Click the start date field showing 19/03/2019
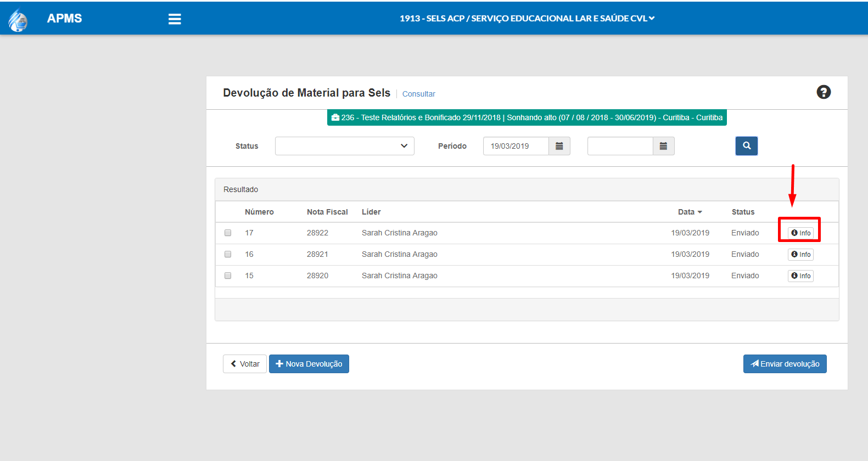The image size is (868, 461). 516,146
